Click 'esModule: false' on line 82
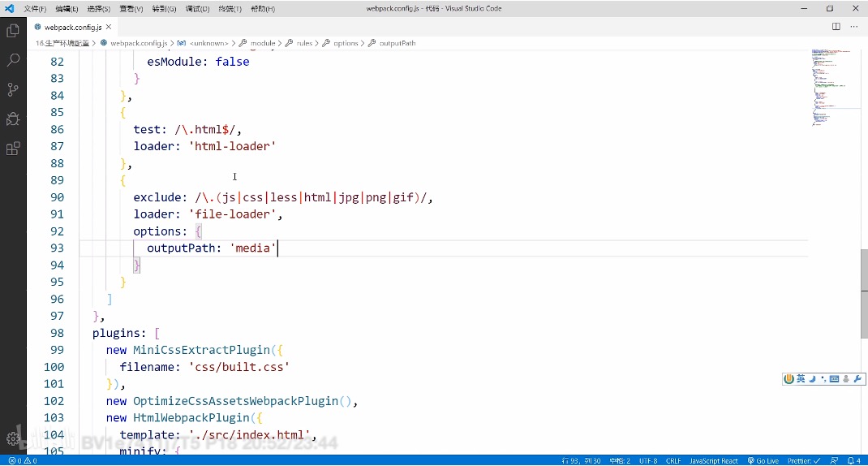The height and width of the screenshot is (466, 868). tap(198, 62)
